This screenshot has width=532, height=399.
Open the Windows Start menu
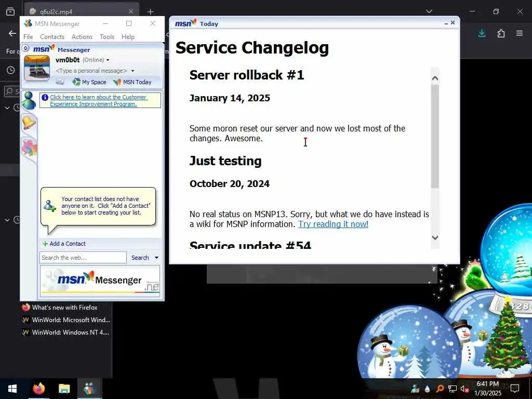(x=12, y=389)
